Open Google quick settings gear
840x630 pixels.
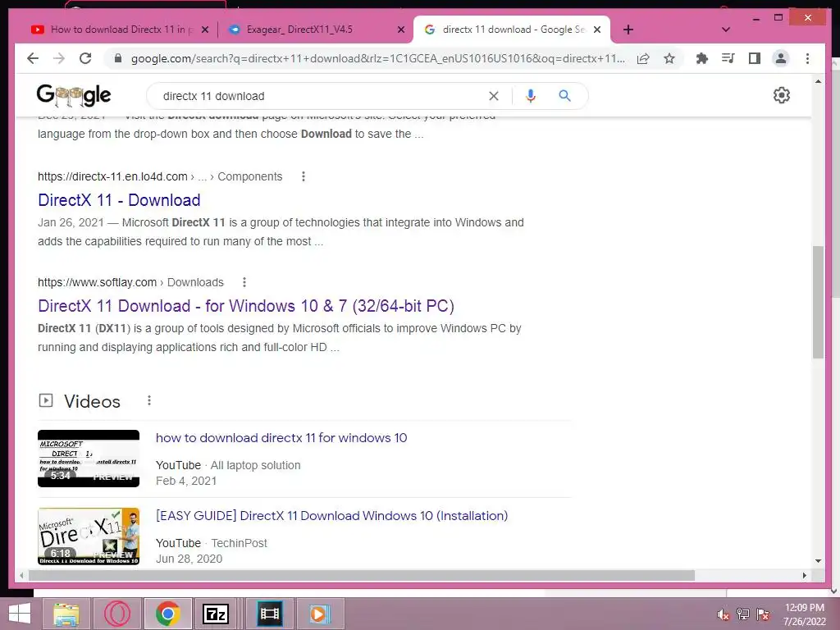tap(782, 95)
